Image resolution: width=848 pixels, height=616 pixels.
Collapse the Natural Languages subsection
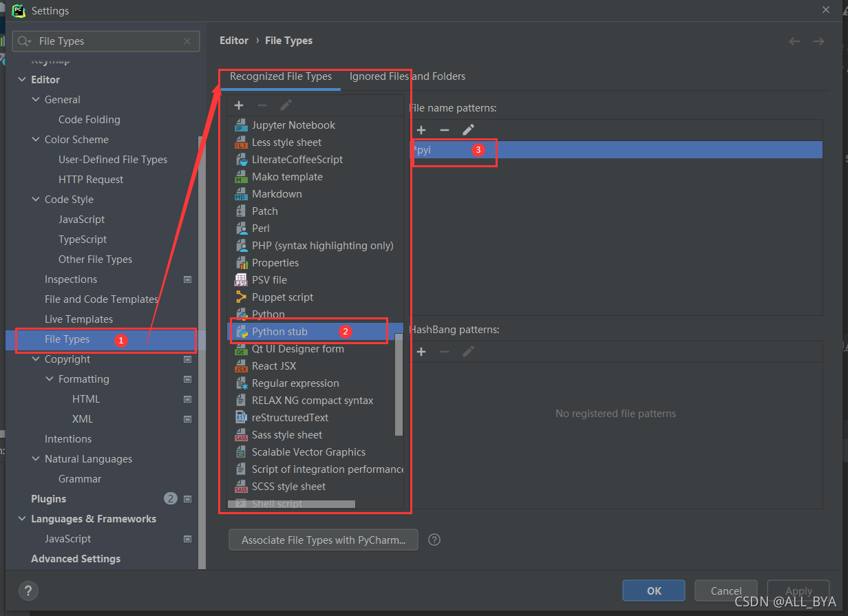click(36, 459)
